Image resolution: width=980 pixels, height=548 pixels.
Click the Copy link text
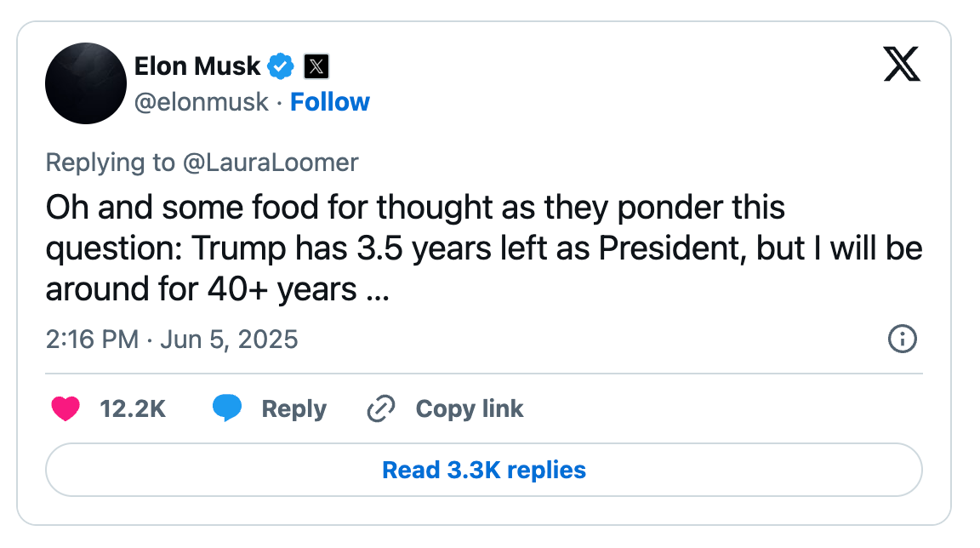tap(470, 408)
